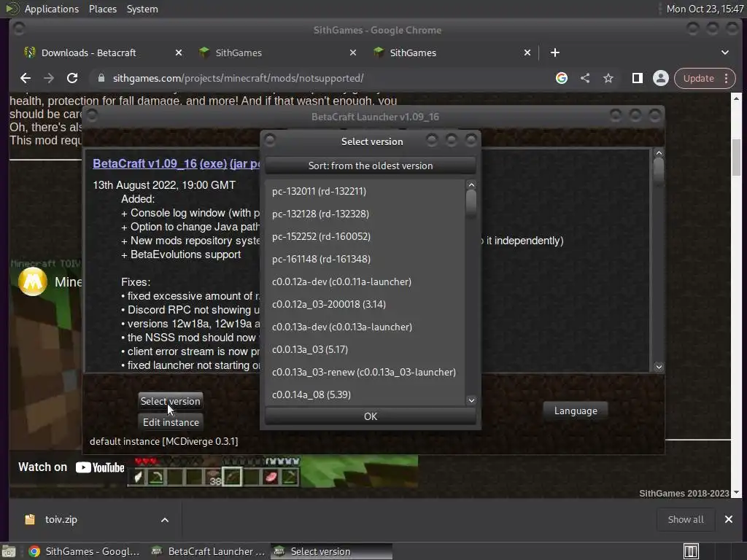
Task: Click show desktop icon in taskbar
Action: coord(9,551)
